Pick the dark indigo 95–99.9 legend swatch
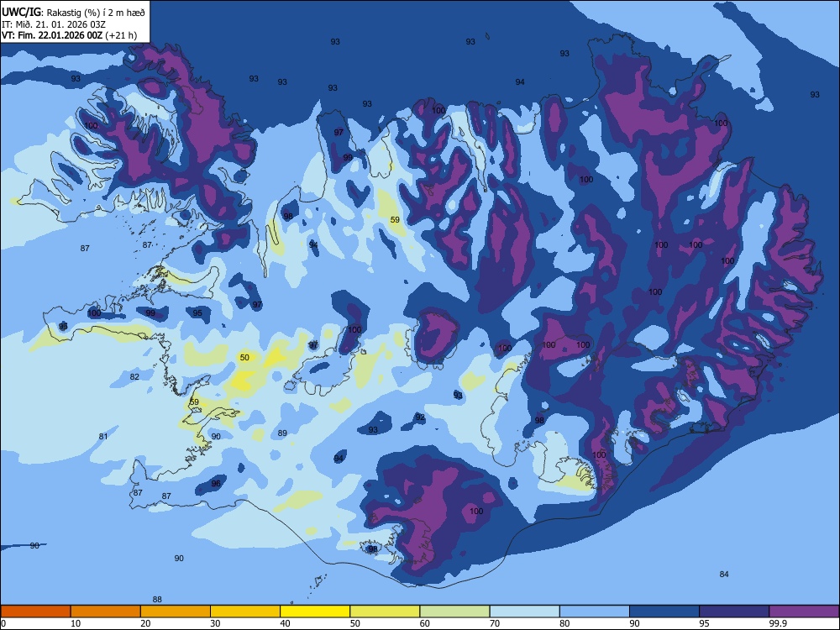Image resolution: width=840 pixels, height=630 pixels. pyautogui.click(x=734, y=612)
